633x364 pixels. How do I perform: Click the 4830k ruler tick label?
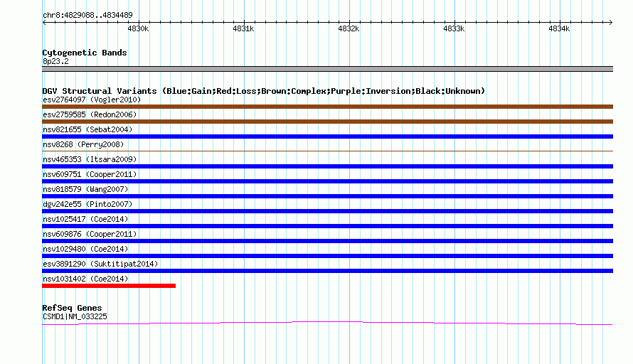pos(138,28)
